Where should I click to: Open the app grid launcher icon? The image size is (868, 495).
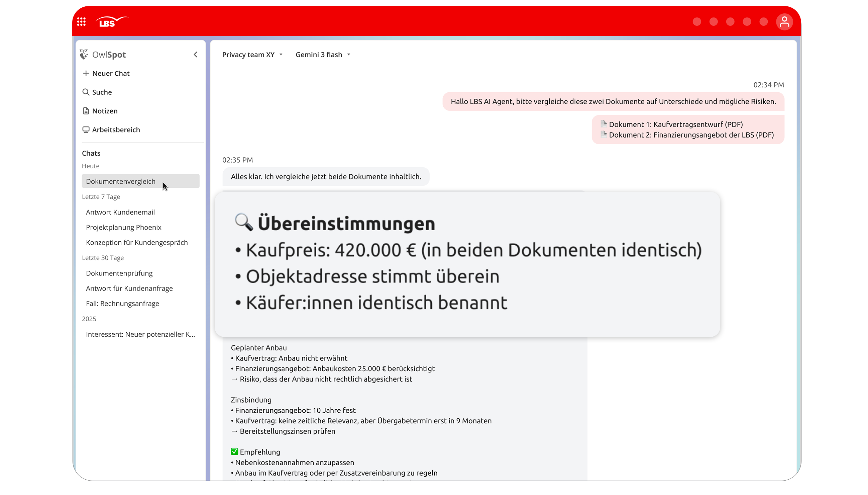point(81,22)
